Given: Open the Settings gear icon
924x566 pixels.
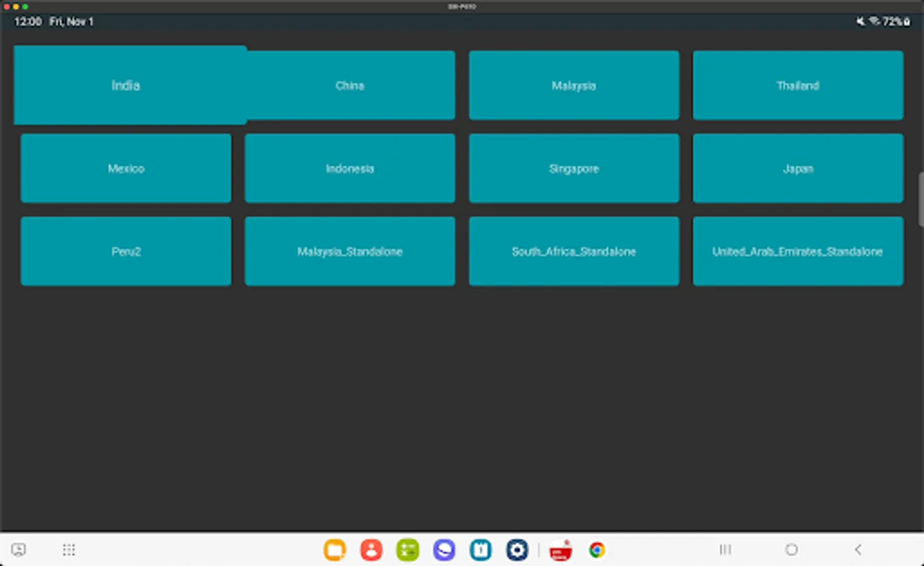Looking at the screenshot, I should pyautogui.click(x=516, y=550).
